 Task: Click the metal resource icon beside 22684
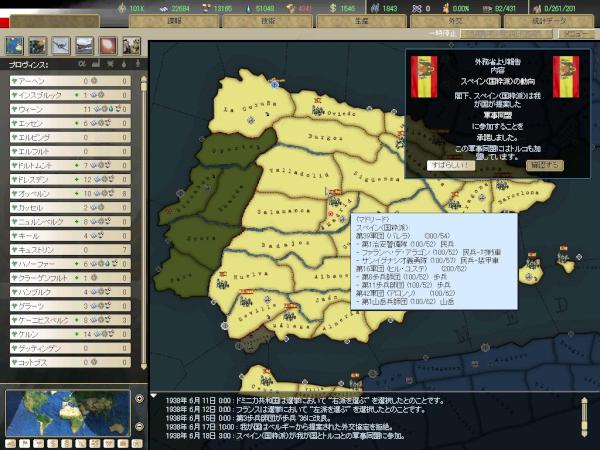[164, 8]
